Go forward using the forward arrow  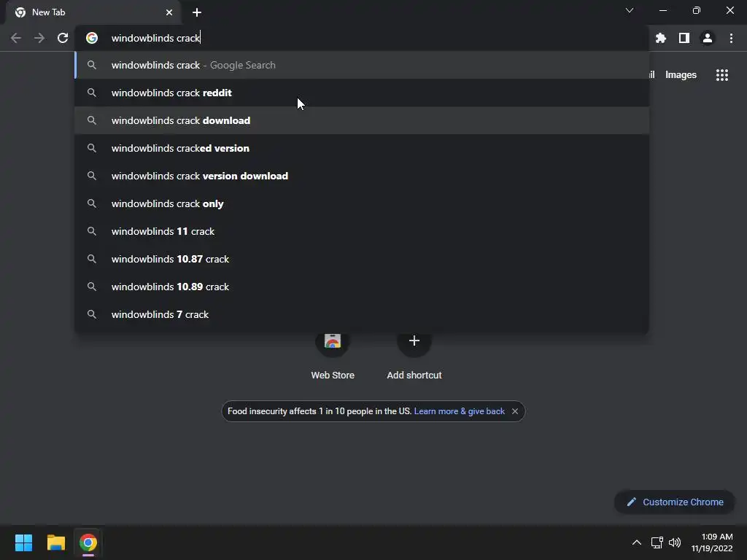[39, 38]
